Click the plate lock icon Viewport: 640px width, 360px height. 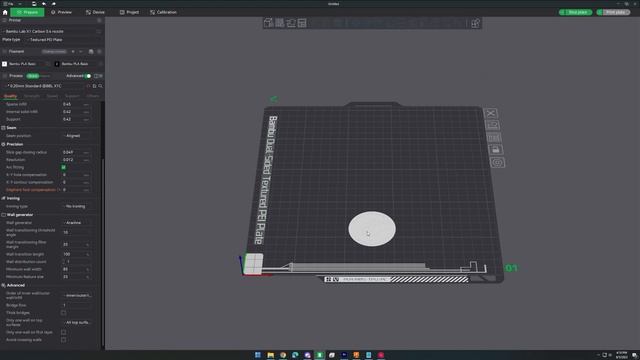click(496, 150)
